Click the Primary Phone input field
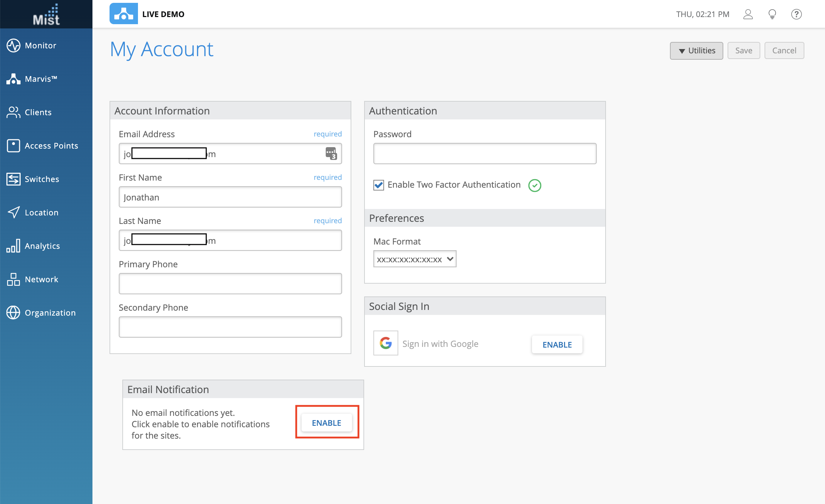825x504 pixels. 230,284
